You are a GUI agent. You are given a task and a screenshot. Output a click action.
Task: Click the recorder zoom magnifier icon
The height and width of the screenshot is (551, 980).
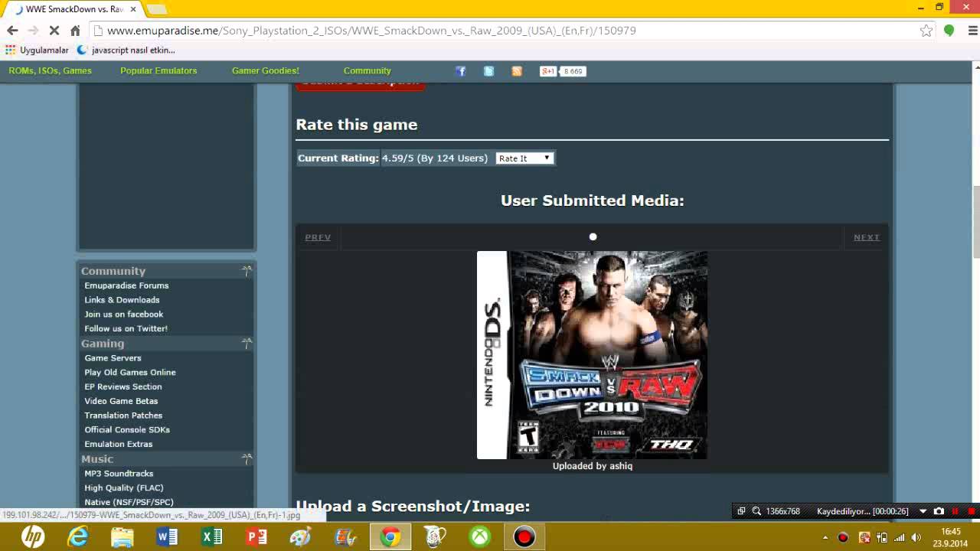coord(756,511)
